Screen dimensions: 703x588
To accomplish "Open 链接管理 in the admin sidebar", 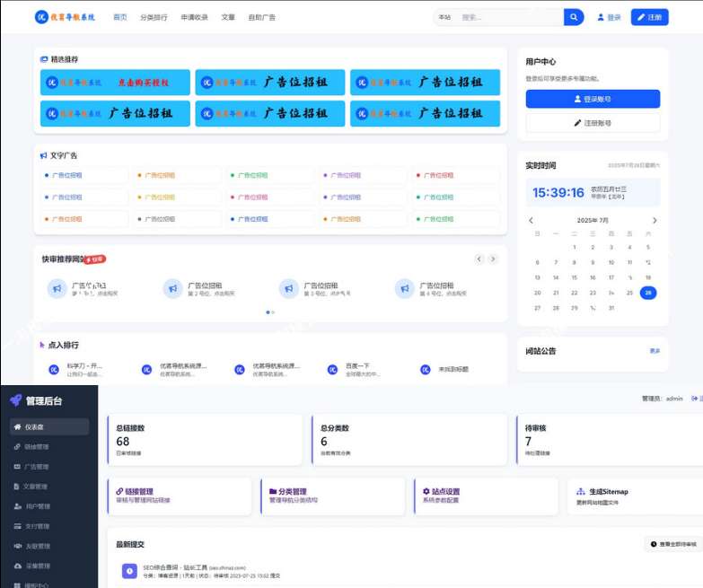I will coord(49,446).
